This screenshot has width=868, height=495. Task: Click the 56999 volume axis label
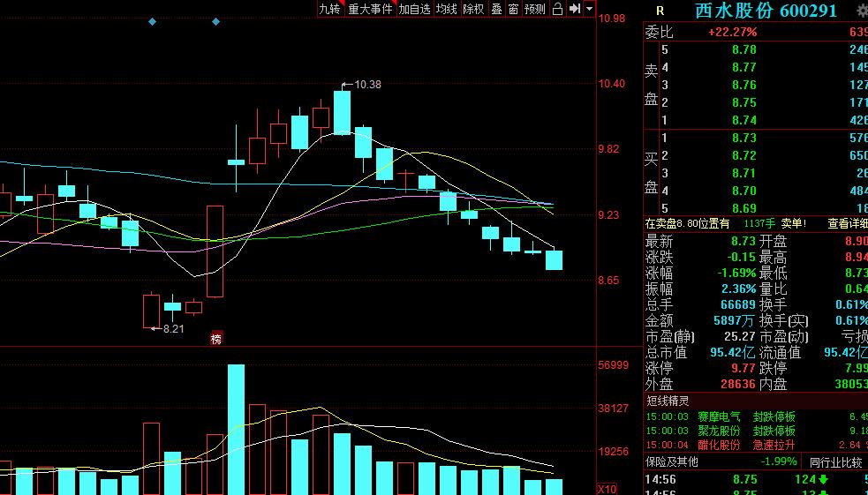pos(614,364)
